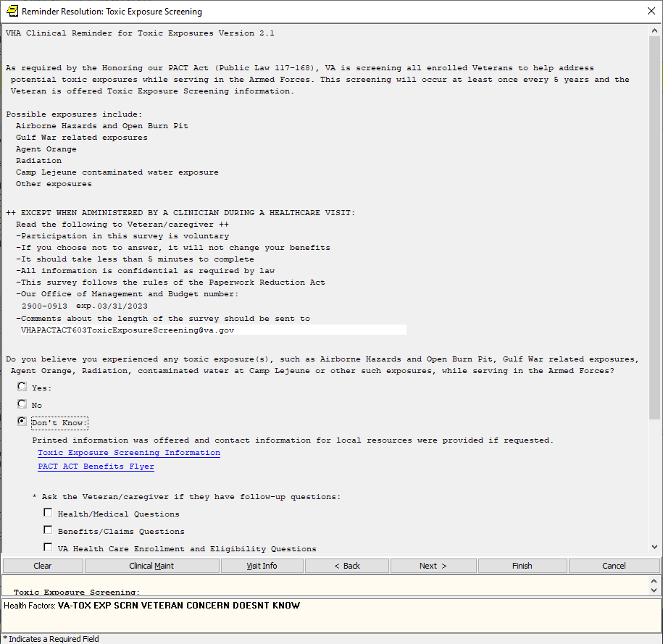663x644 pixels.
Task: Select the Yes radio button
Action: tap(22, 387)
